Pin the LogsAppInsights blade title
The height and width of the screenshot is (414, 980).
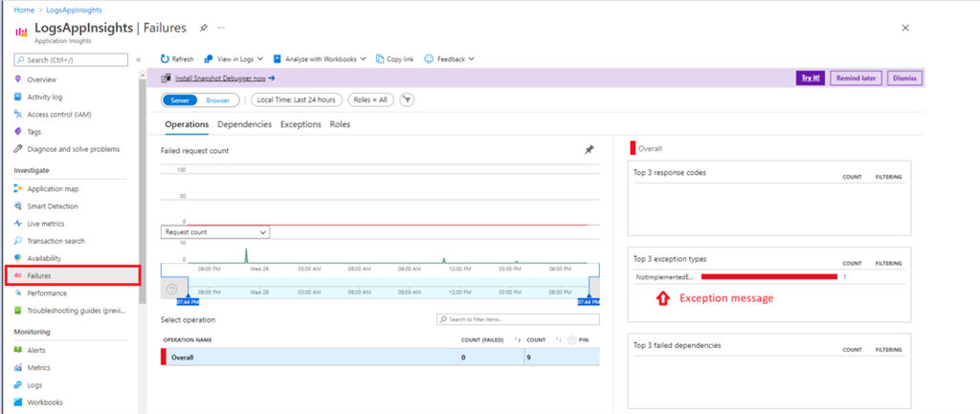point(205,28)
